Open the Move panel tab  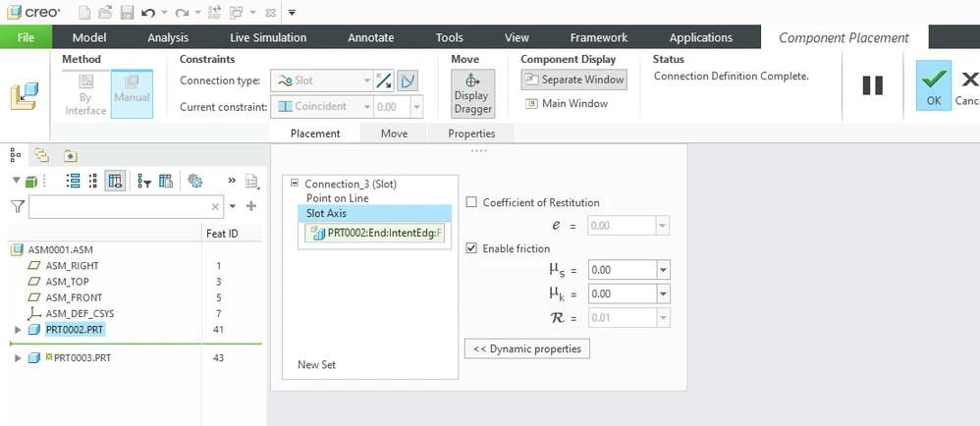(395, 133)
